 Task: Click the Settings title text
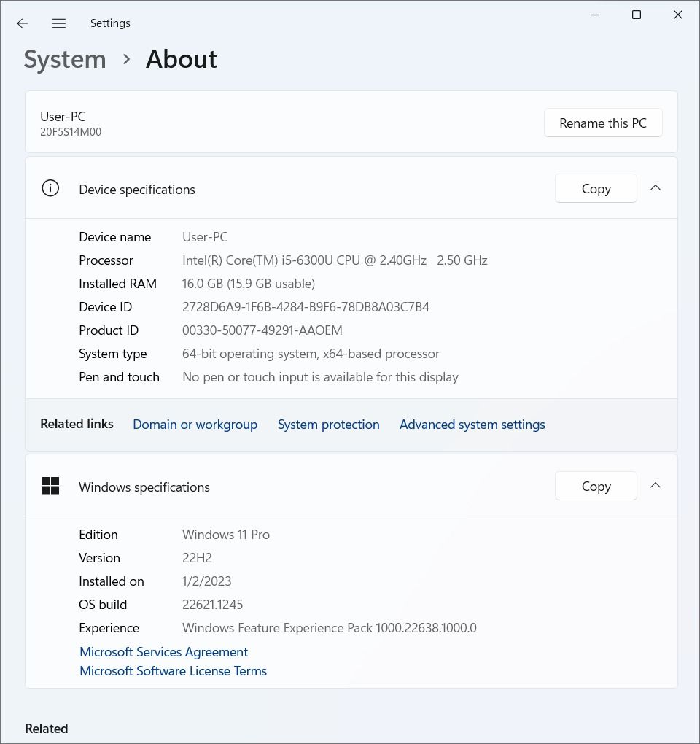110,23
